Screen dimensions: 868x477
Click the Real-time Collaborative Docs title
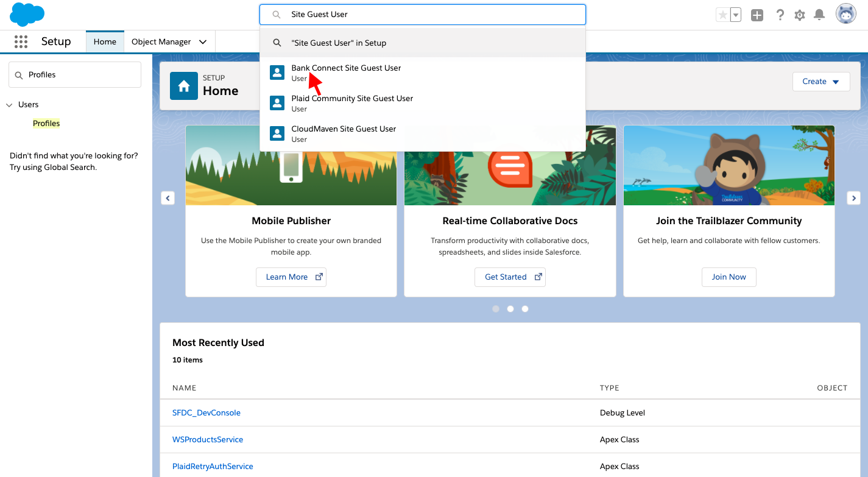(x=510, y=221)
